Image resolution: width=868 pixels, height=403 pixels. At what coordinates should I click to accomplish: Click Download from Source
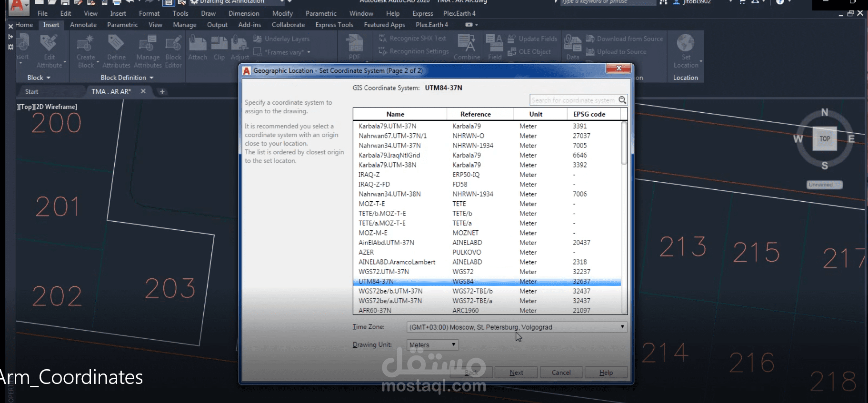pyautogui.click(x=624, y=39)
